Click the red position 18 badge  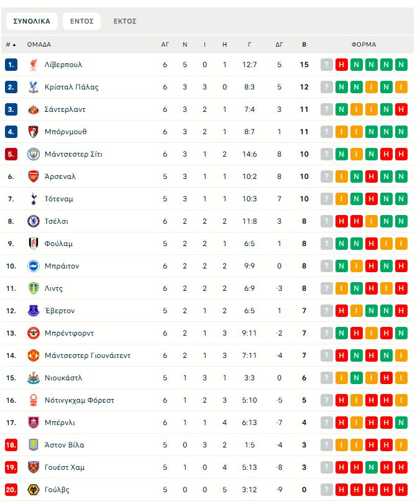pos(11,445)
